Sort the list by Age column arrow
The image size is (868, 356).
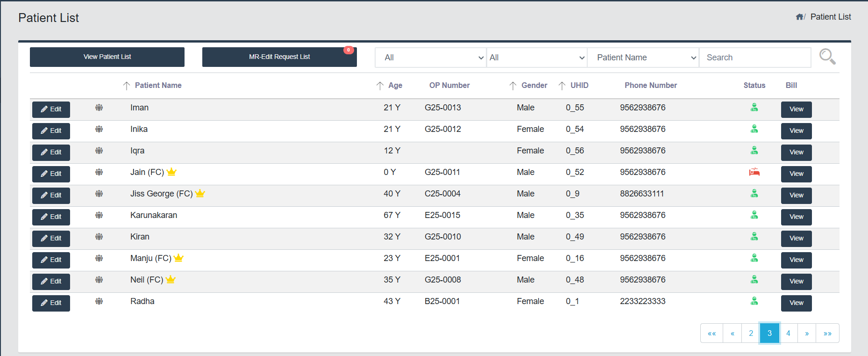coord(380,86)
